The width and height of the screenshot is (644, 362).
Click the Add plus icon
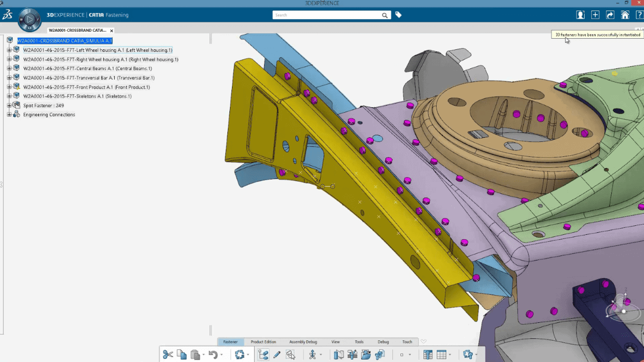pos(595,15)
